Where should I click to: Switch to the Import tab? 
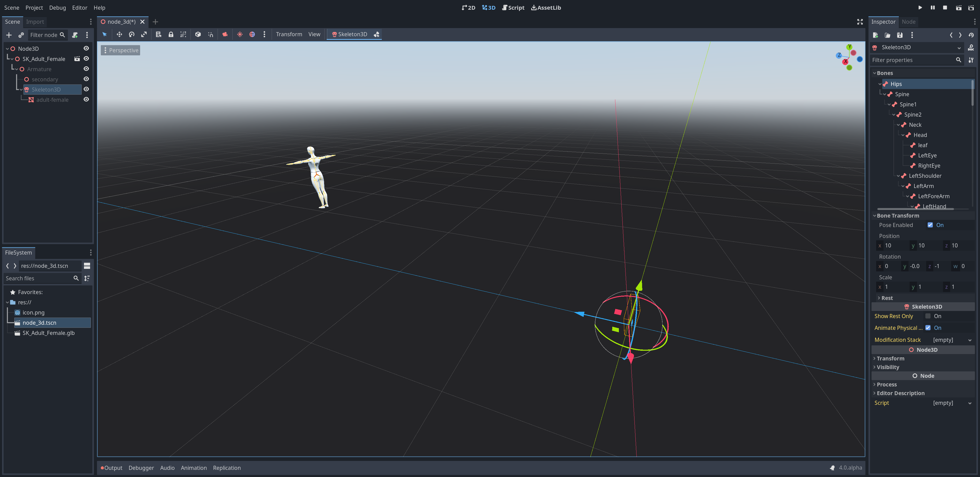(x=35, y=22)
